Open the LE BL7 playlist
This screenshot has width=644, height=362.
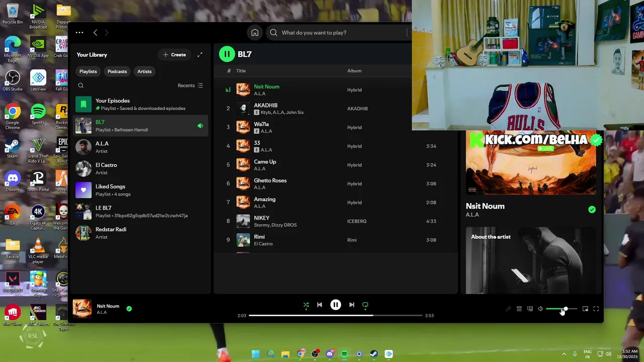pyautogui.click(x=140, y=212)
